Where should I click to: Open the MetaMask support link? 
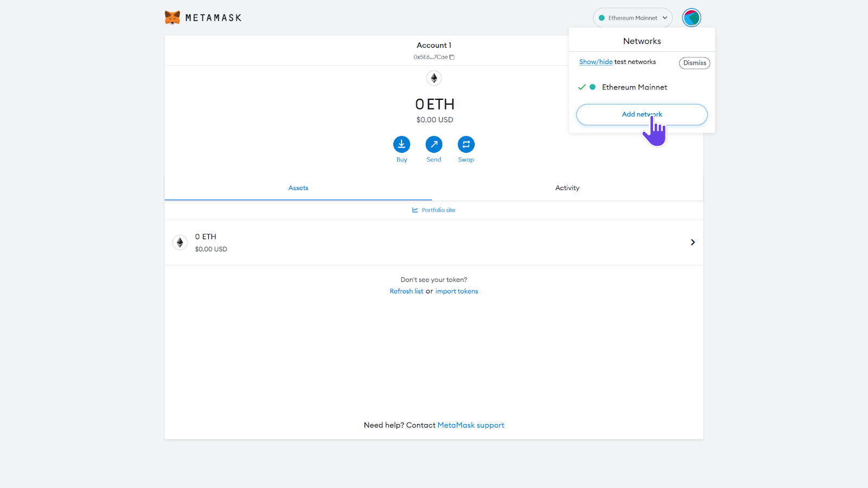click(471, 425)
